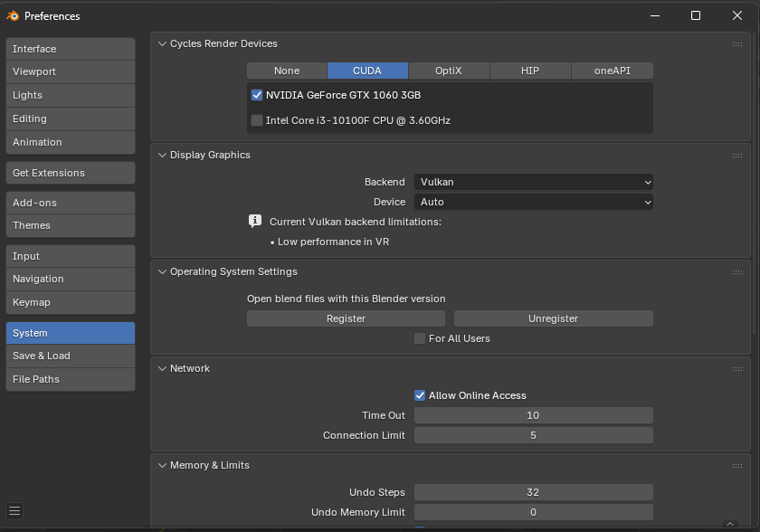The height and width of the screenshot is (532, 760).
Task: Select OptiX compute device type
Action: (449, 71)
